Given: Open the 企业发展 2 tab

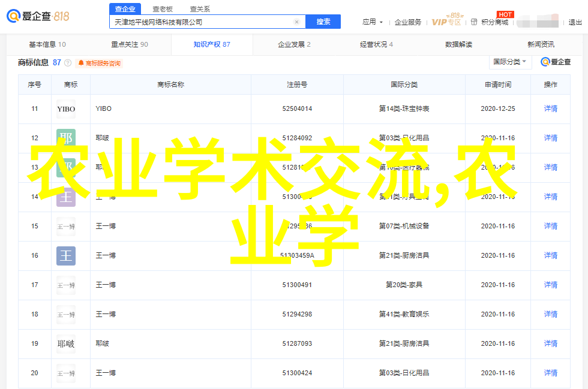Looking at the screenshot, I should pos(294,44).
